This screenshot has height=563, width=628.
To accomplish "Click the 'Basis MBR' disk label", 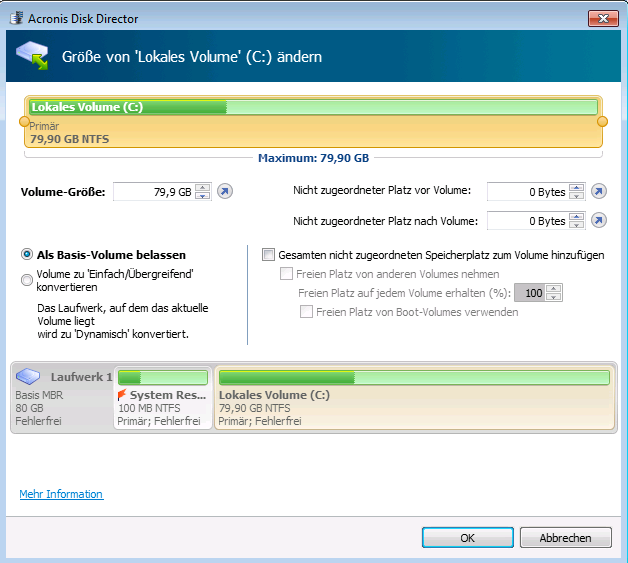I will tap(39, 395).
